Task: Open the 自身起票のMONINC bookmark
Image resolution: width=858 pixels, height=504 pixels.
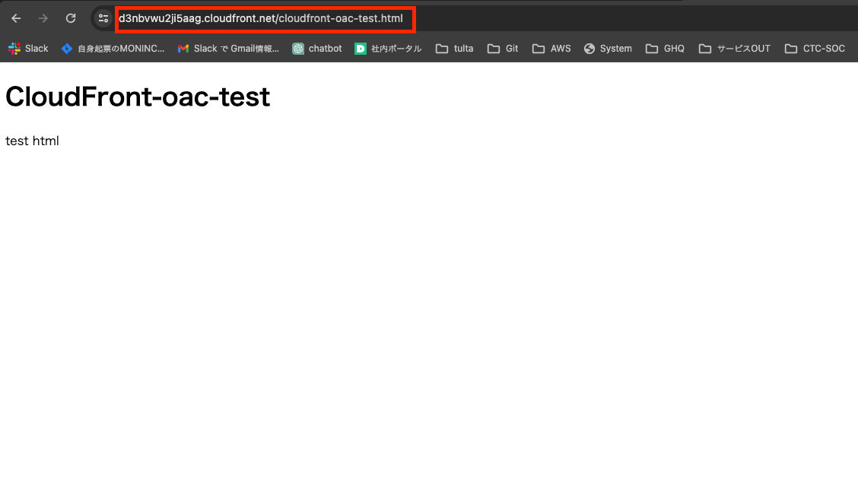Action: pyautogui.click(x=113, y=49)
